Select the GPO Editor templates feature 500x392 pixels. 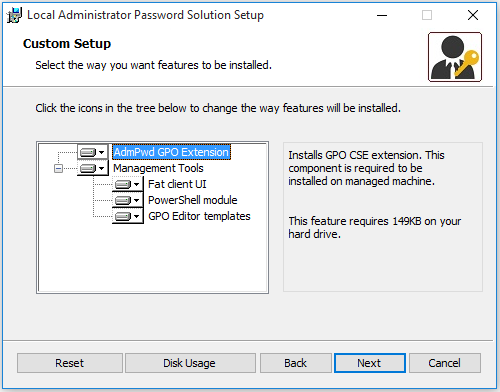(199, 216)
